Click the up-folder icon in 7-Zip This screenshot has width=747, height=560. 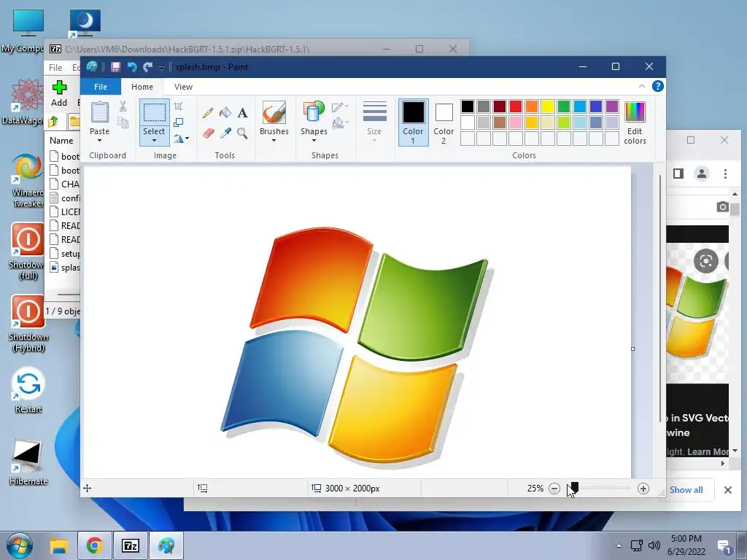point(53,122)
